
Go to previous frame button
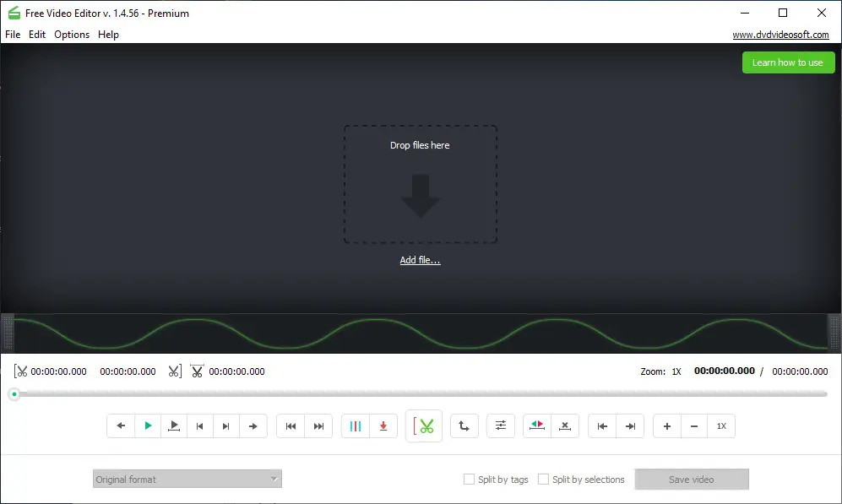tap(200, 426)
